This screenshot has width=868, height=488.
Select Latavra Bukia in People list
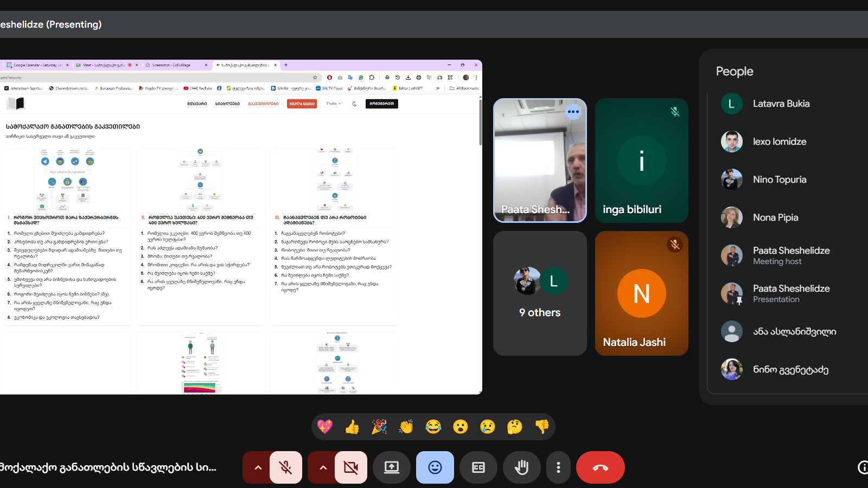(x=781, y=104)
